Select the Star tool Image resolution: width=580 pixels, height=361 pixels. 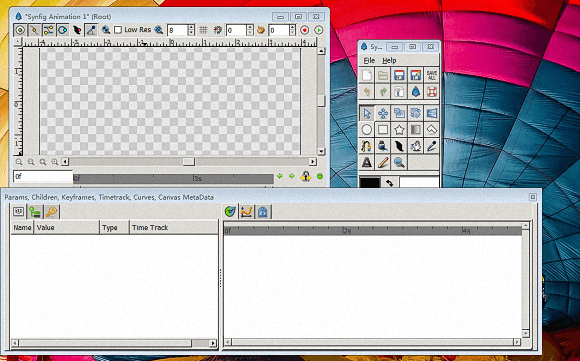click(x=399, y=129)
